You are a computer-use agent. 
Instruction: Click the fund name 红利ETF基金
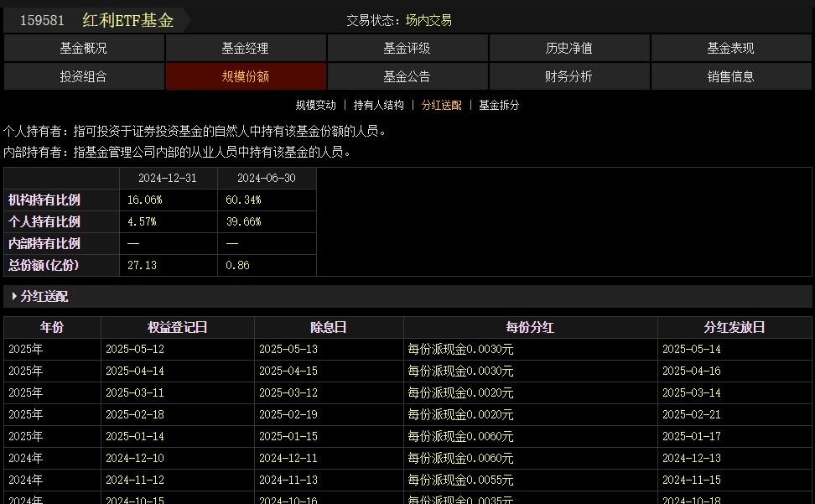point(127,20)
